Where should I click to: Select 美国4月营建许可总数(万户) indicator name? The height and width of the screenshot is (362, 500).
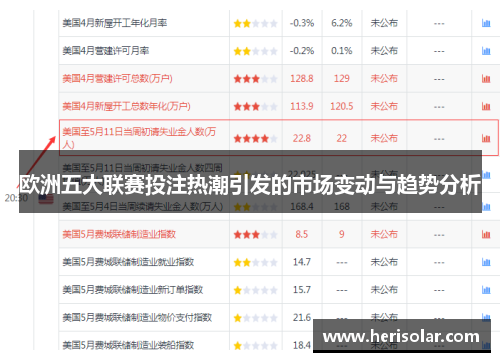117,78
